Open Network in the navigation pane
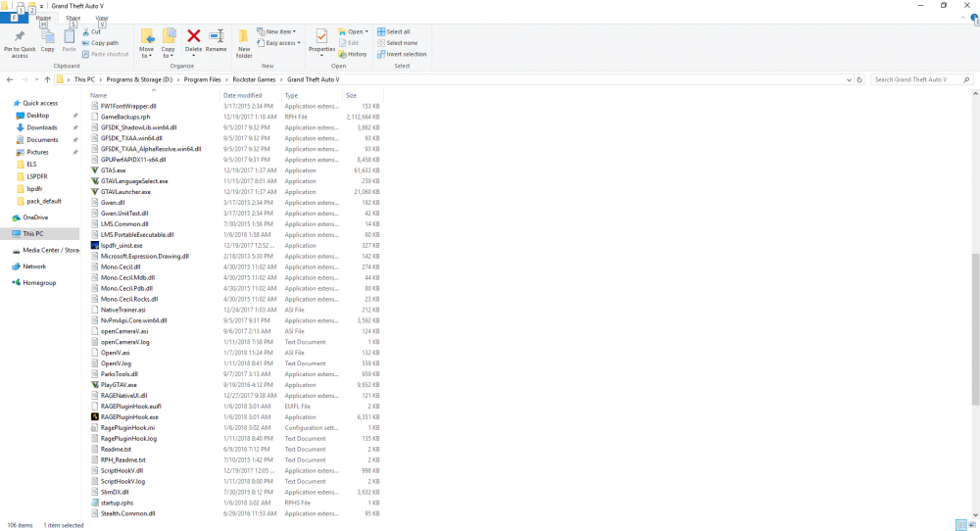The width and height of the screenshot is (980, 531). [x=34, y=266]
